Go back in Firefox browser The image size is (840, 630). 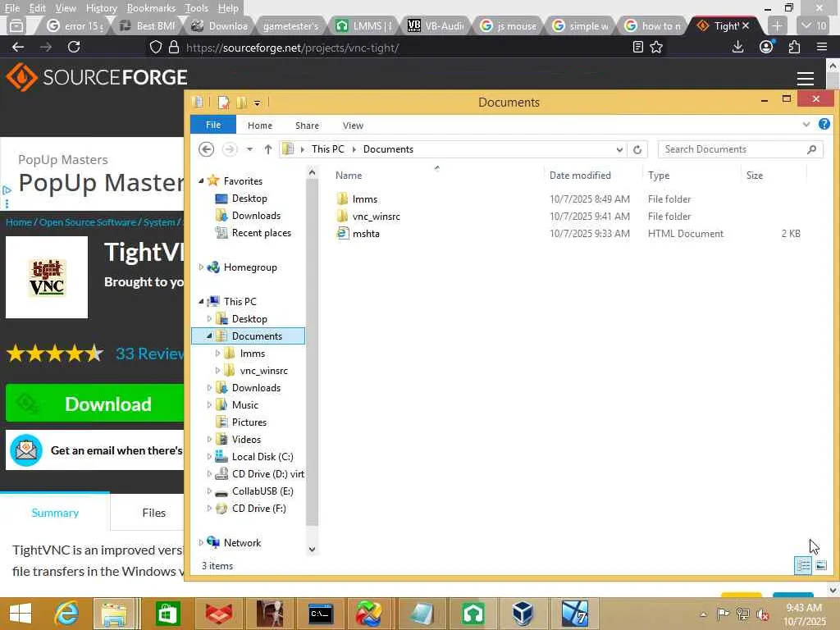pos(18,47)
